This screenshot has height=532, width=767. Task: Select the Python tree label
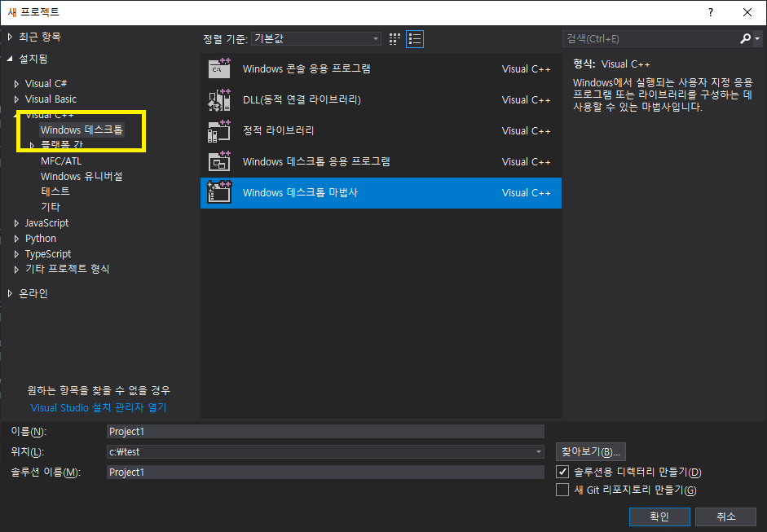41,239
